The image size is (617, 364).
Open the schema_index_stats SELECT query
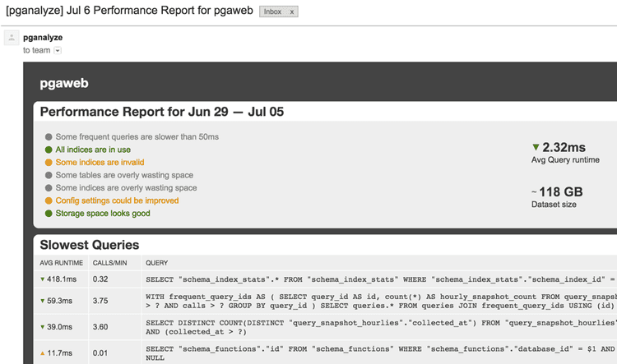[380, 279]
